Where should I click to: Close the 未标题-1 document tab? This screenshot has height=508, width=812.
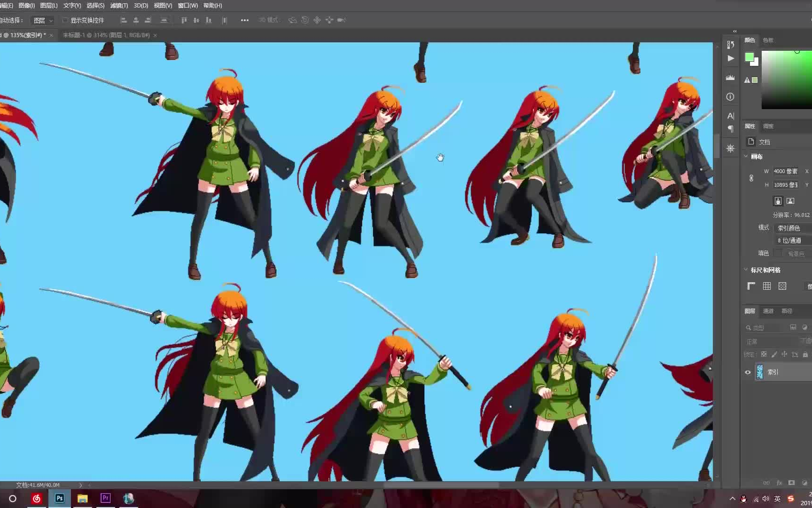(155, 35)
